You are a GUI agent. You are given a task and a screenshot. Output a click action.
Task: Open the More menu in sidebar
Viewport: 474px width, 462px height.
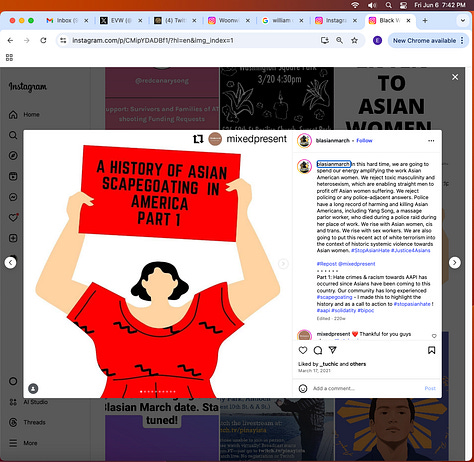23,443
